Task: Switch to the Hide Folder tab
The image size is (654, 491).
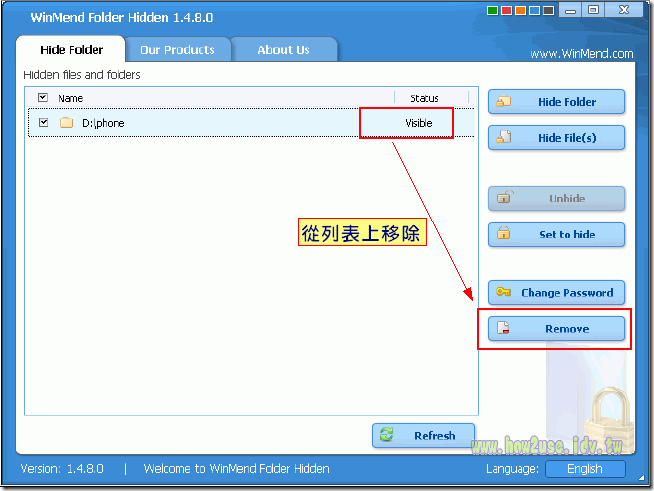Action: (x=71, y=50)
